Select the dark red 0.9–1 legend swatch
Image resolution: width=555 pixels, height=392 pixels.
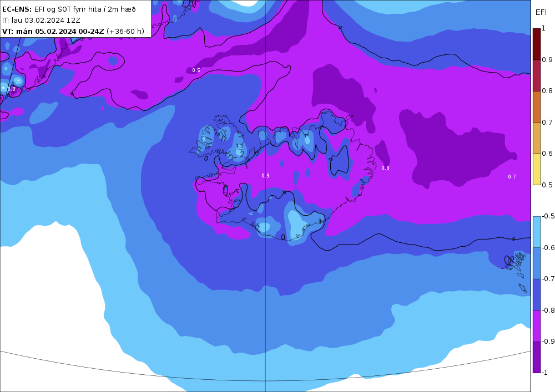pos(537,44)
